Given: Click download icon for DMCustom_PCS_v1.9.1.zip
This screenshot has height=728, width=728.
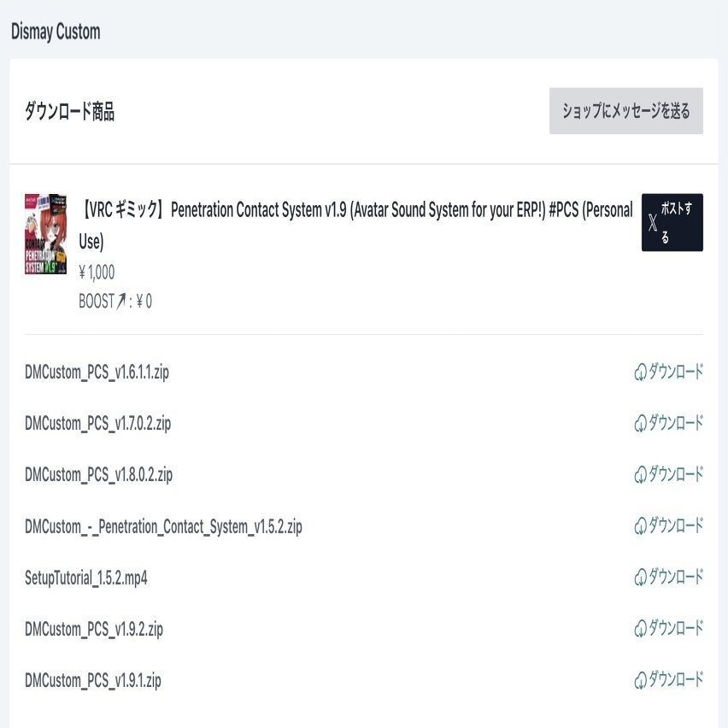Looking at the screenshot, I should (640, 681).
